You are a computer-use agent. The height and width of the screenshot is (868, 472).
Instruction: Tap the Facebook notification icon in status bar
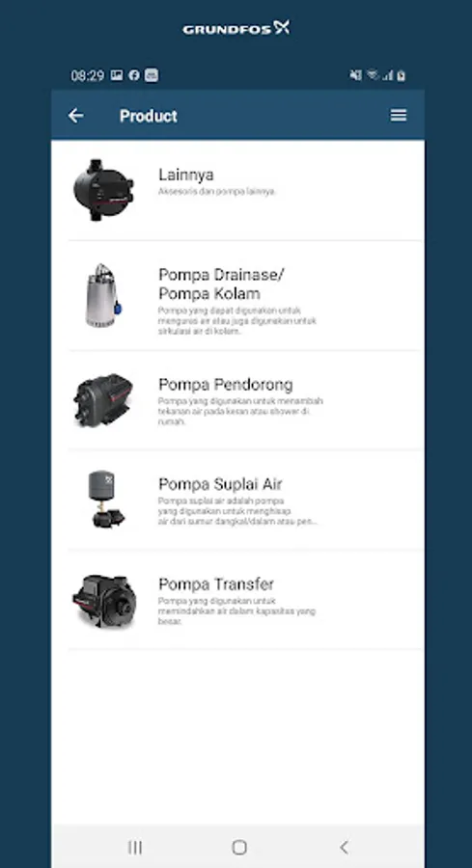pos(133,75)
